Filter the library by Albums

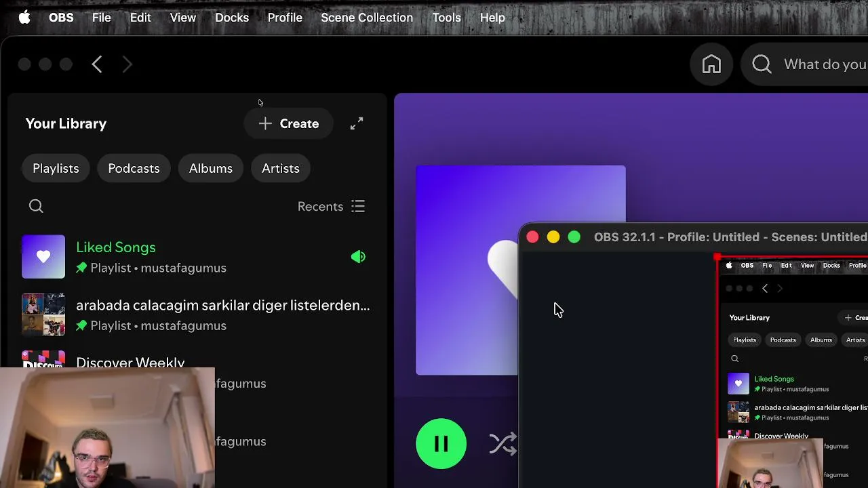(x=211, y=168)
